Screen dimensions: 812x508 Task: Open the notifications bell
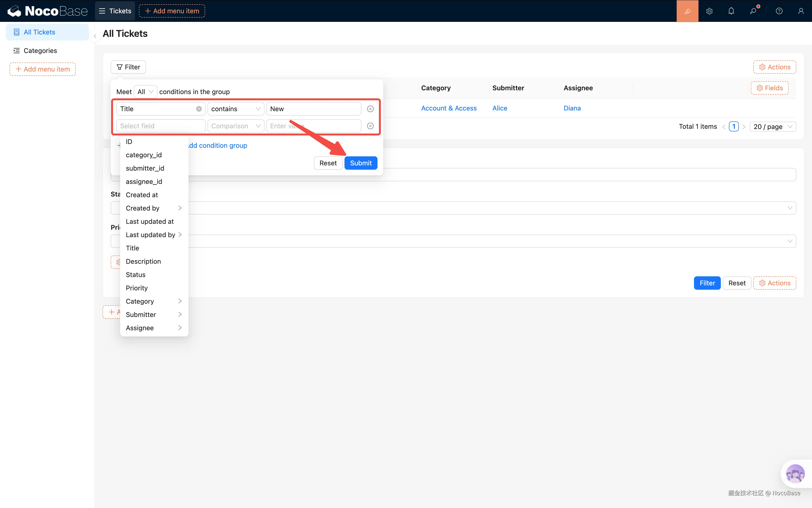click(x=731, y=11)
